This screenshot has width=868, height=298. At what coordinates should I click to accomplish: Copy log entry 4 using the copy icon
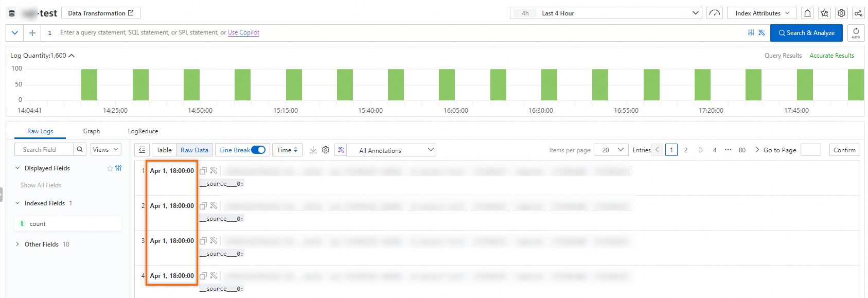(x=203, y=276)
